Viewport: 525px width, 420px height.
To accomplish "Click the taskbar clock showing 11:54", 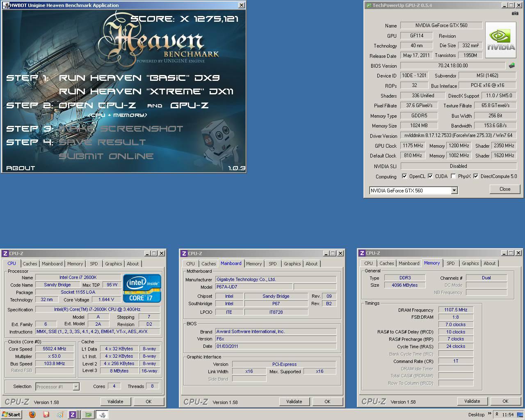I will (x=508, y=414).
